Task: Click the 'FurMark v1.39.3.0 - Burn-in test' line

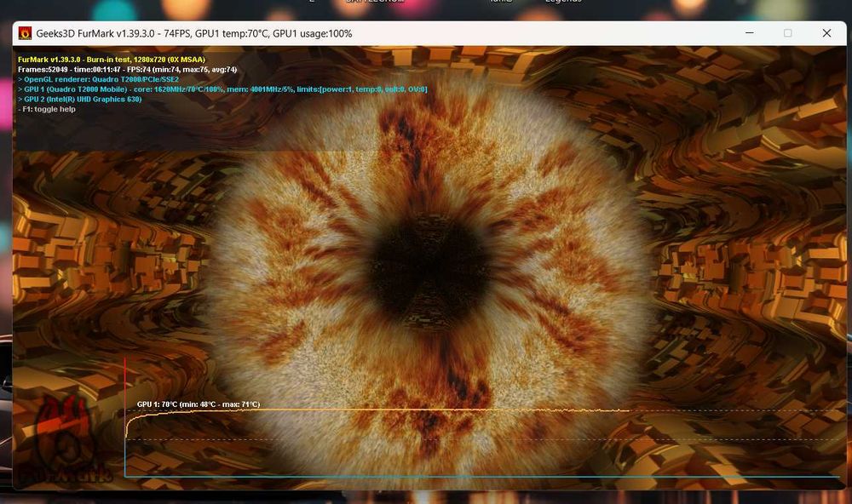Action: (112, 60)
